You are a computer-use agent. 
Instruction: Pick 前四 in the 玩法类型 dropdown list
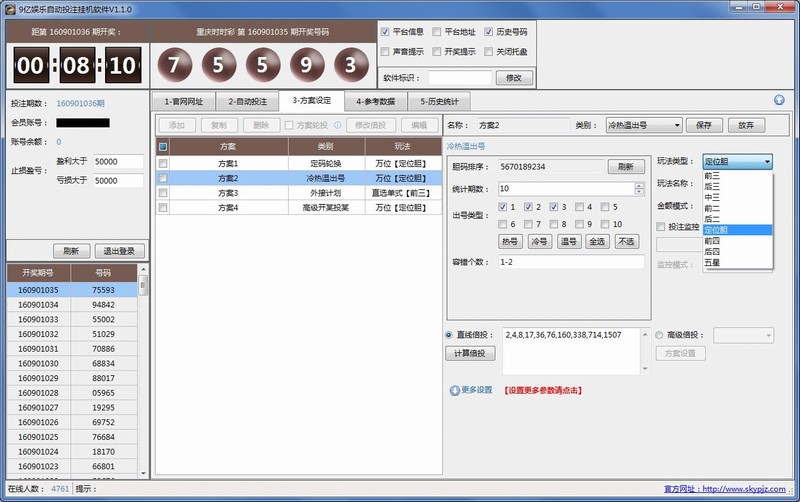click(711, 240)
